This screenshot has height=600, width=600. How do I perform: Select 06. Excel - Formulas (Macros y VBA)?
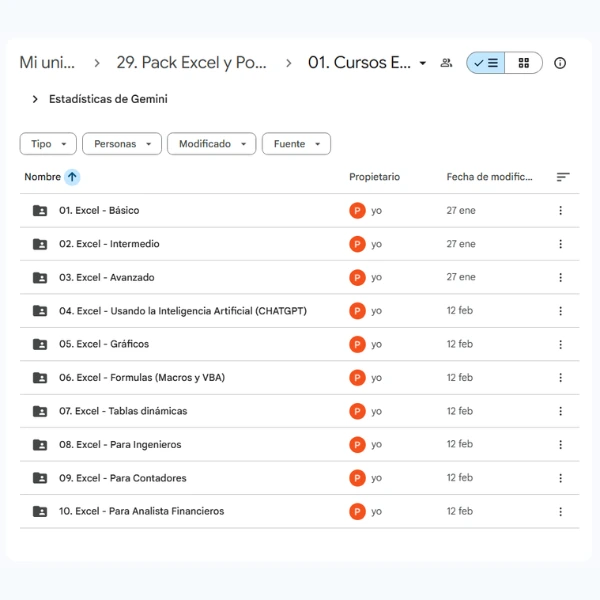(x=142, y=378)
